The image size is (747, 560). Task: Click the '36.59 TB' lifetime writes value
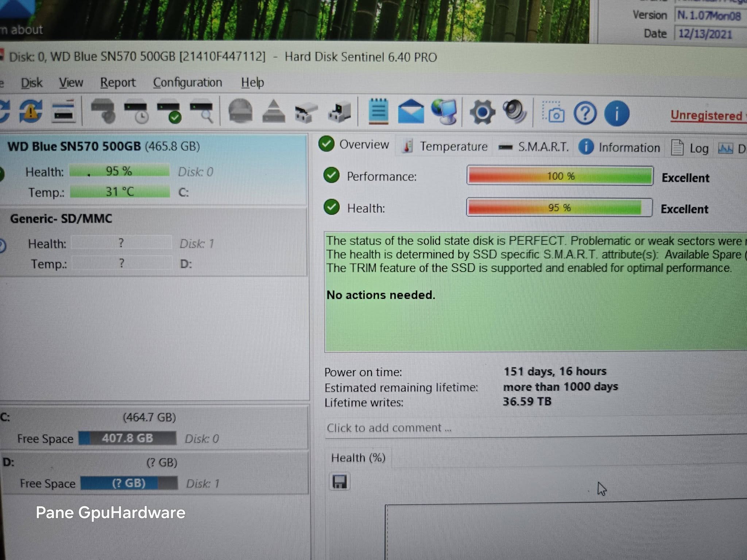pos(527,402)
